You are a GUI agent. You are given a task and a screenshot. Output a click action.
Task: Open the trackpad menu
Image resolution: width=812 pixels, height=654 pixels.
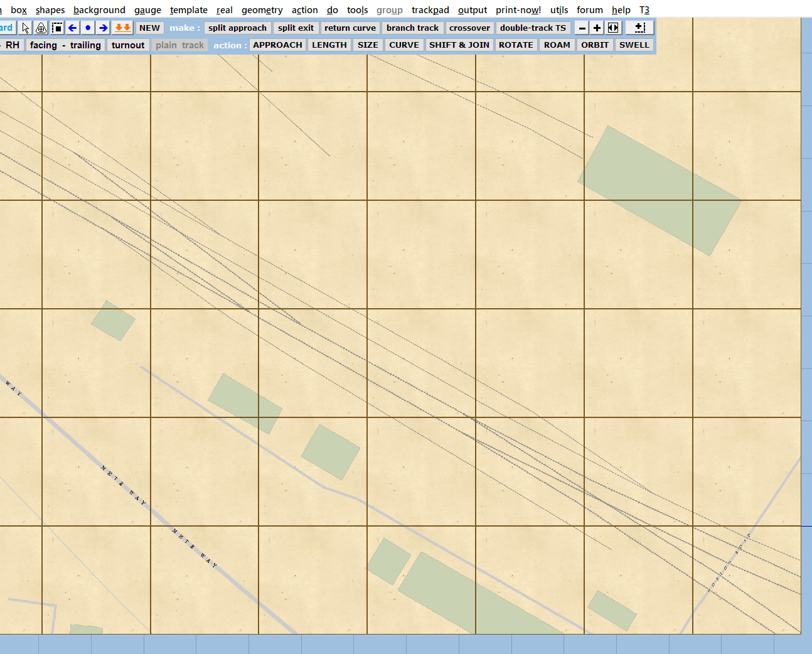click(x=430, y=10)
